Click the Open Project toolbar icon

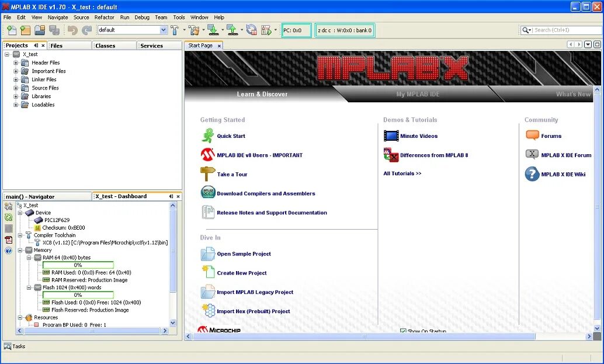[40, 30]
